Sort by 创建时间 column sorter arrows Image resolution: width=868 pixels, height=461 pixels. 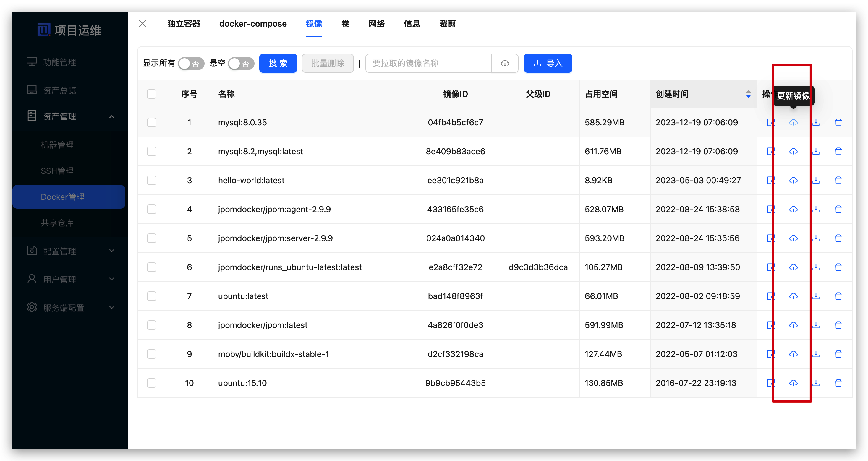(748, 94)
